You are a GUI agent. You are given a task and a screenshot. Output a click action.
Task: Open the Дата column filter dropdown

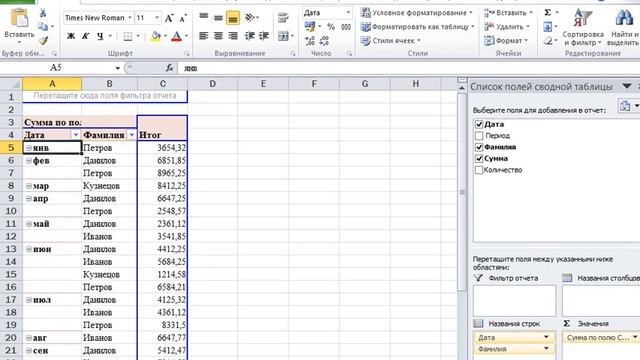(x=76, y=135)
